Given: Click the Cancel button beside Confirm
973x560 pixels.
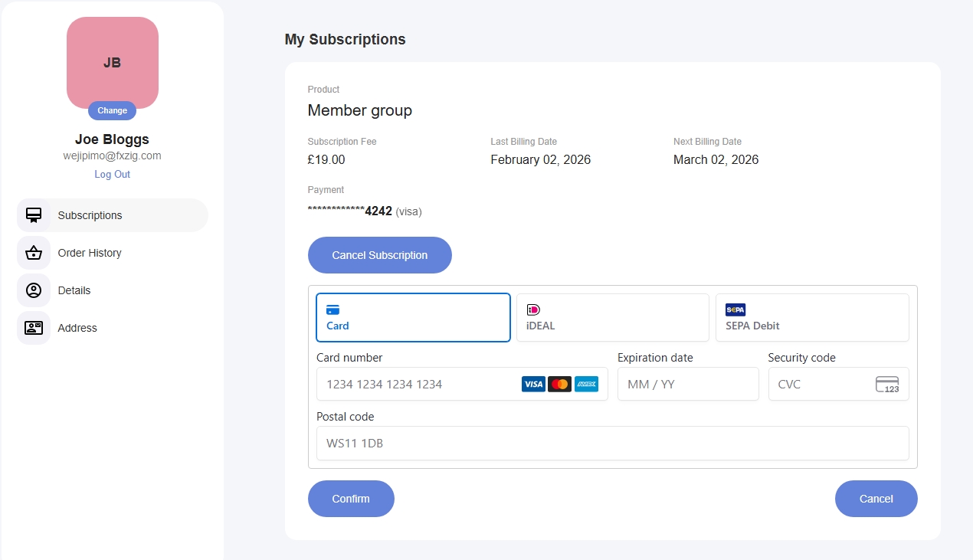Looking at the screenshot, I should coord(876,499).
